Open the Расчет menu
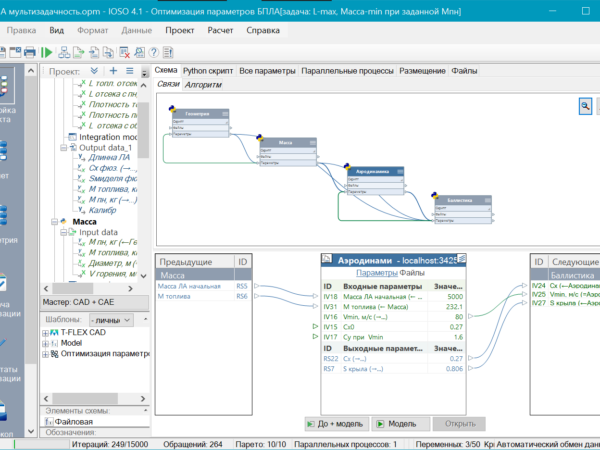This screenshot has height=450, width=600. (x=220, y=30)
